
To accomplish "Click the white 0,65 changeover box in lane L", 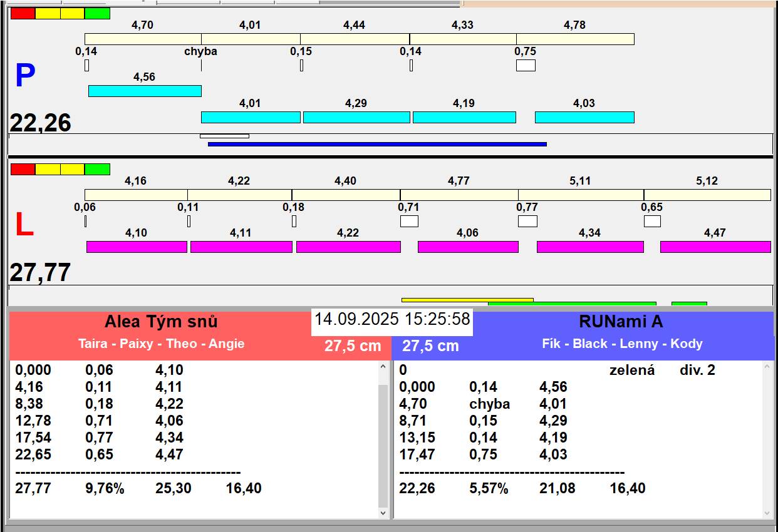I will pyautogui.click(x=652, y=221).
